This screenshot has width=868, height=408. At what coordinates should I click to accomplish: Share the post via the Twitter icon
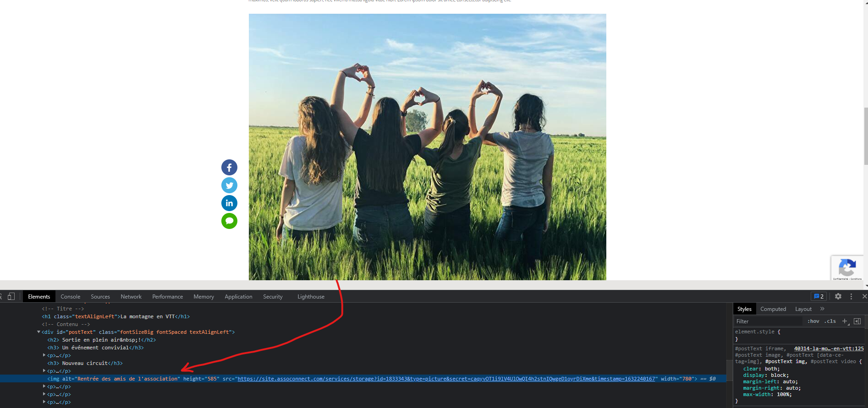(229, 185)
